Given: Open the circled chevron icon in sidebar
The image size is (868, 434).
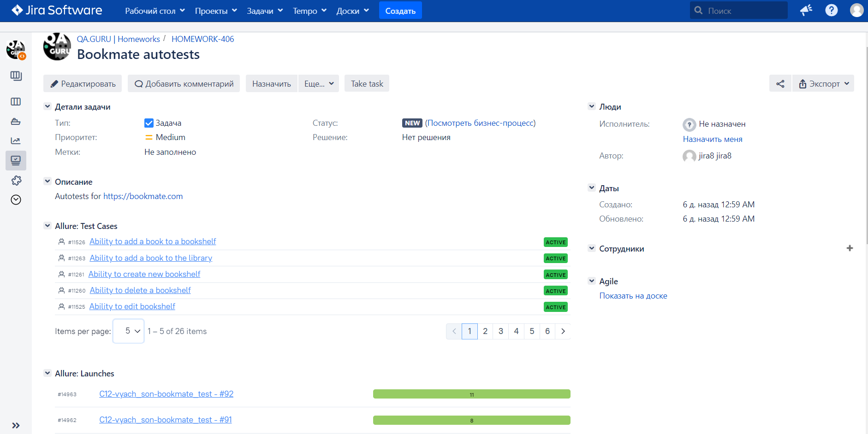Looking at the screenshot, I should pyautogui.click(x=16, y=199).
